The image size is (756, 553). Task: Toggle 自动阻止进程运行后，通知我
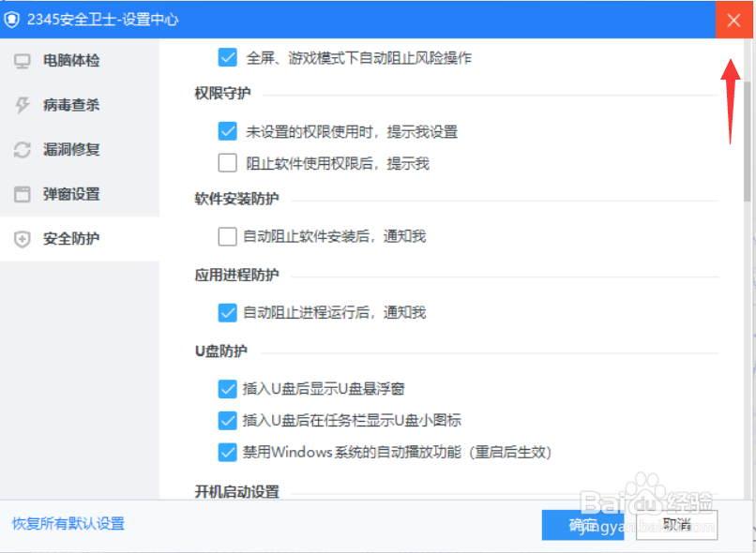click(227, 312)
